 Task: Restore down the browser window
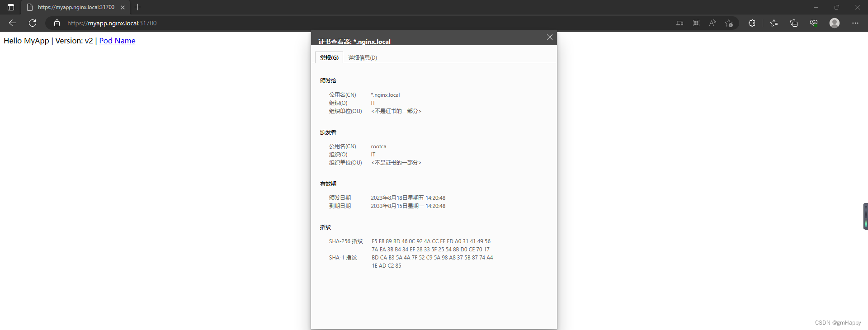[x=837, y=7]
